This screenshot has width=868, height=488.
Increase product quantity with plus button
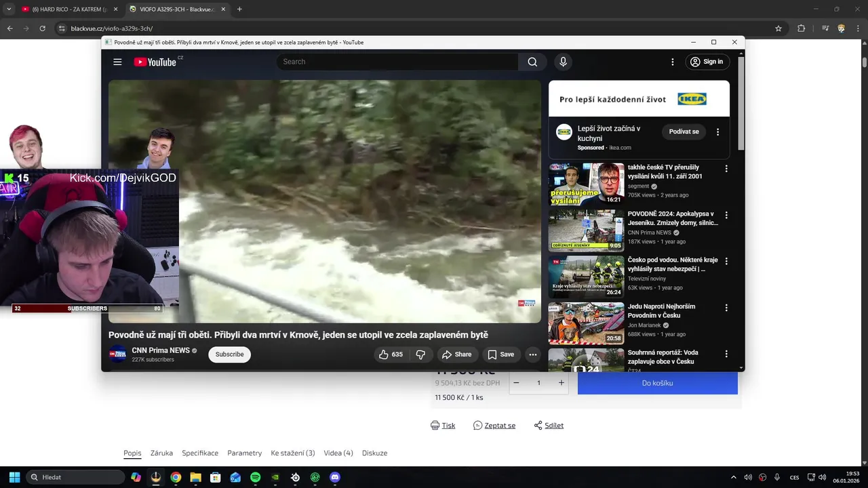pos(561,383)
